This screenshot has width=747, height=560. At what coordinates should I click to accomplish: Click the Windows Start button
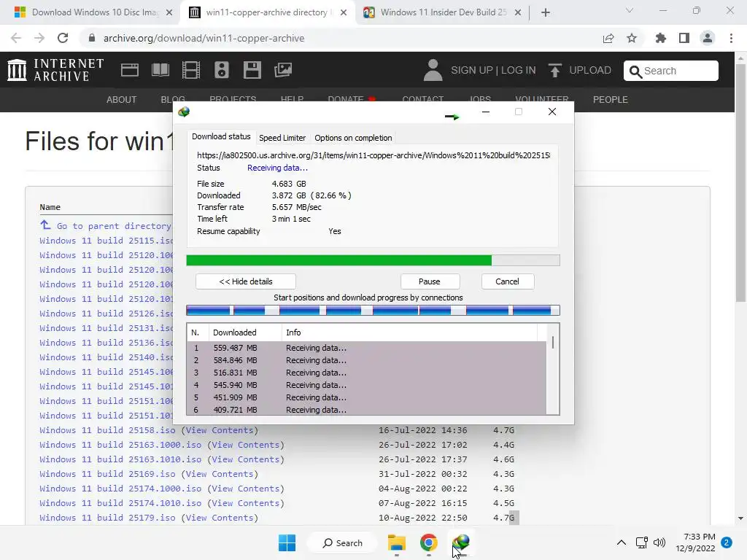pos(287,542)
